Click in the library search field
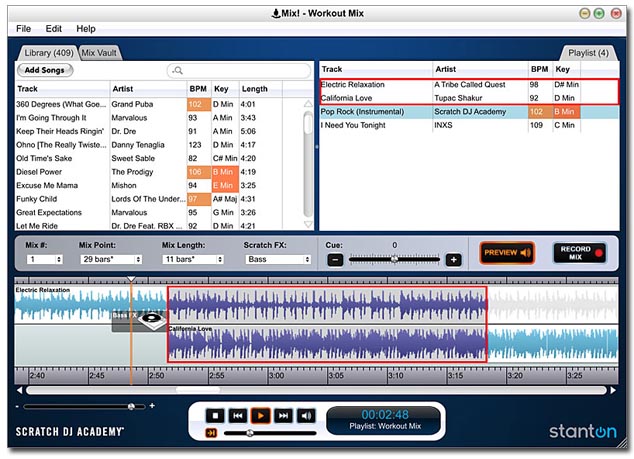The image size is (634, 459). click(239, 71)
